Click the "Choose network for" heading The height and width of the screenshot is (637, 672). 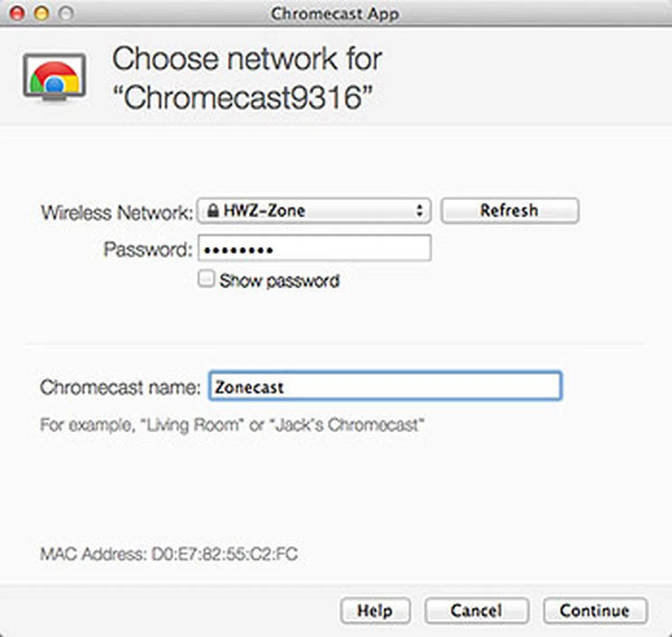point(247,59)
